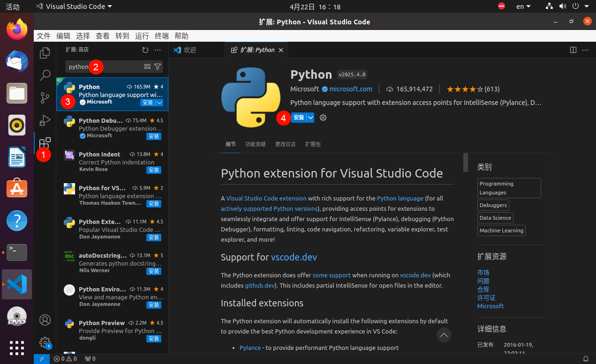Image resolution: width=596 pixels, height=364 pixels.
Task: Open the Explorer view in the activity bar
Action: click(x=45, y=53)
